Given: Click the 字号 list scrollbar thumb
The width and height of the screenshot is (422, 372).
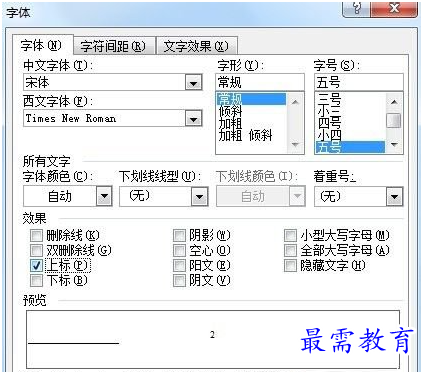Looking at the screenshot, I should click(394, 120).
